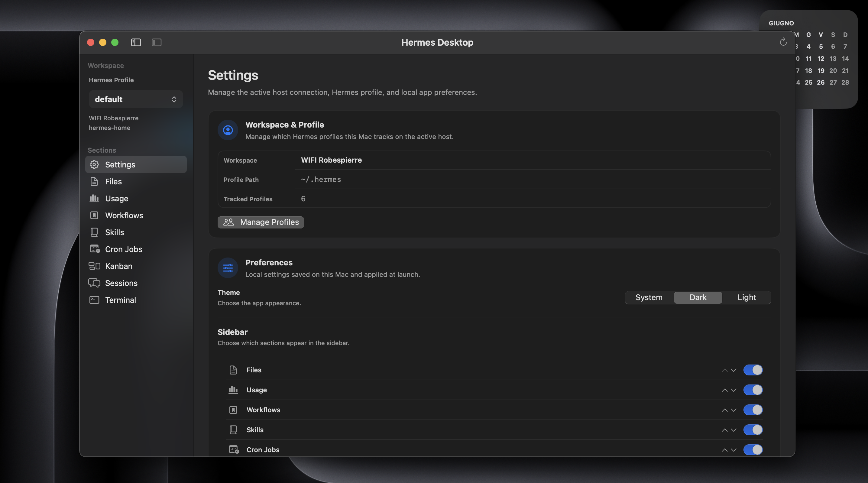Select day 26 in the calendar widget
868x483 pixels.
click(821, 82)
